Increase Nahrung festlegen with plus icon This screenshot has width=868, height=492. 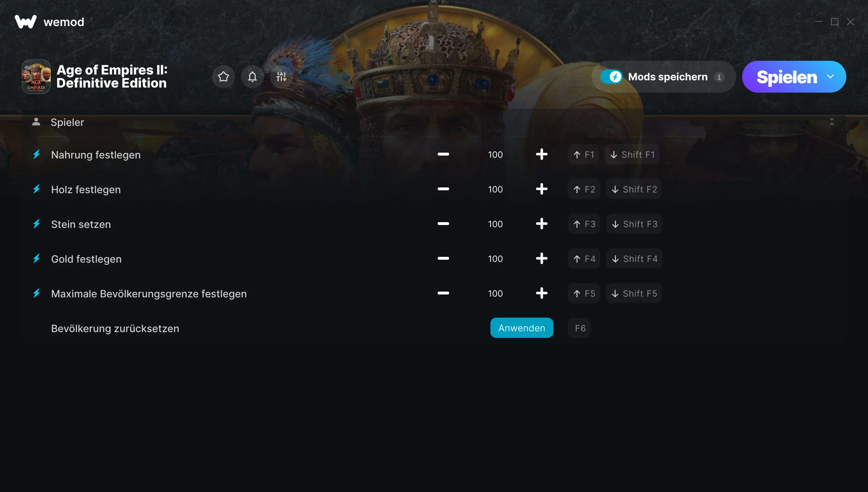click(x=541, y=154)
